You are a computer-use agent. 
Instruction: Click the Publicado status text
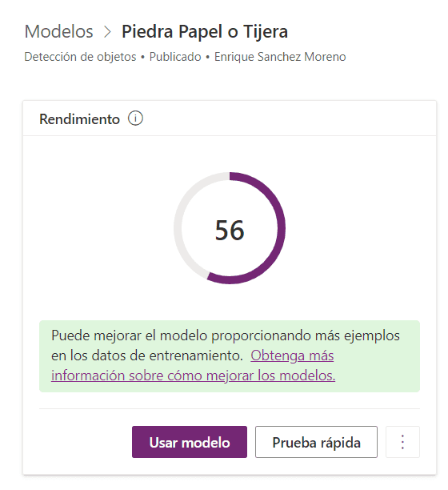pyautogui.click(x=175, y=57)
